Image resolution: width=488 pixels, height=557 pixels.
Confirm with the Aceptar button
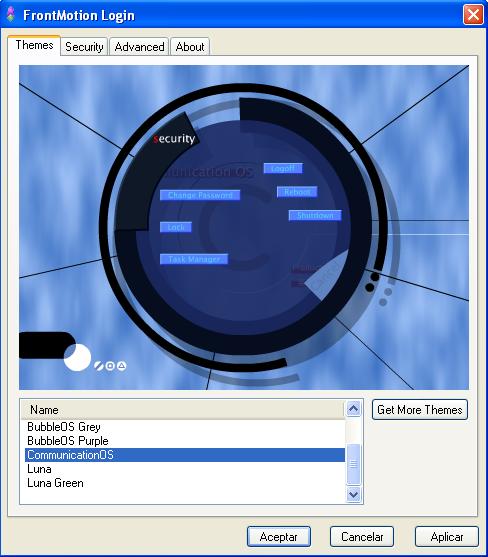279,536
